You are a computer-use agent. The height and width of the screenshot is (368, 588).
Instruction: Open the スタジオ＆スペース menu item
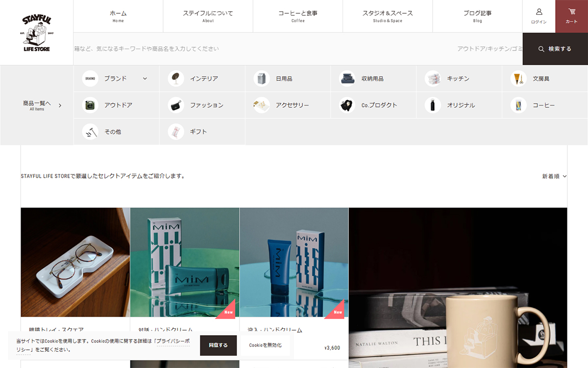[x=388, y=16]
